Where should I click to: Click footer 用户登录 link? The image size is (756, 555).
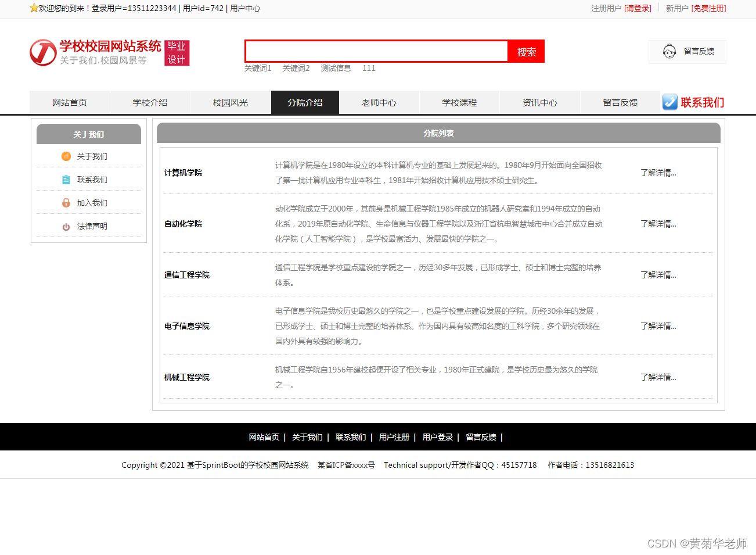pyautogui.click(x=438, y=437)
